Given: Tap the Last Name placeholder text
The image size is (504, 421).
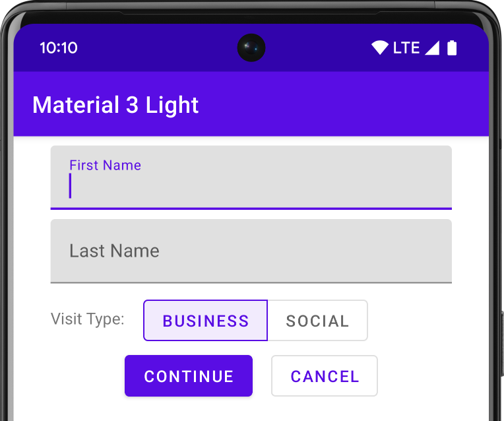Looking at the screenshot, I should pyautogui.click(x=114, y=251).
